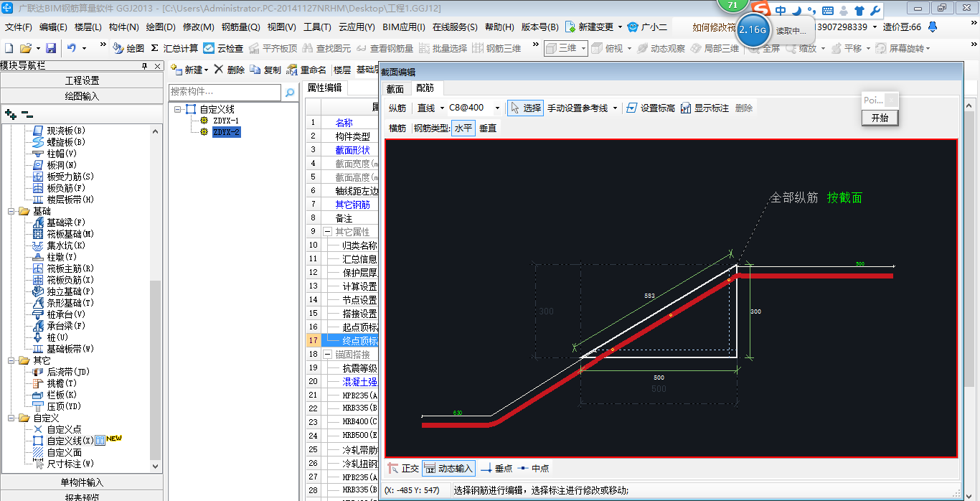Select 后浇带(JD) in the tree
The image size is (980, 501).
pyautogui.click(x=68, y=372)
